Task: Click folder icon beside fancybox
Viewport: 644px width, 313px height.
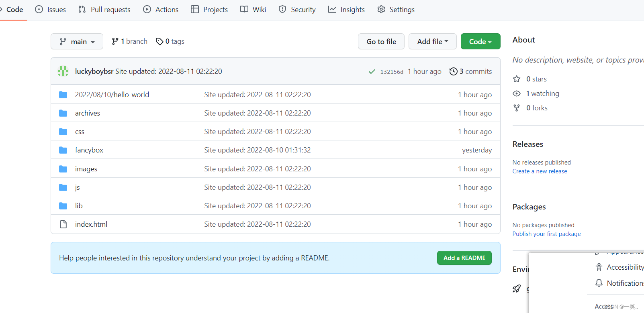Action: pyautogui.click(x=63, y=150)
